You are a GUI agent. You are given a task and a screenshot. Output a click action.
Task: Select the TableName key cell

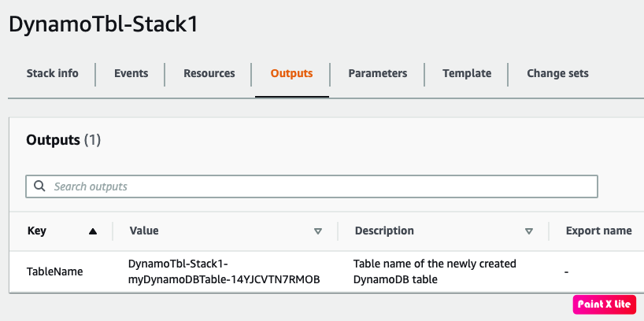point(54,271)
